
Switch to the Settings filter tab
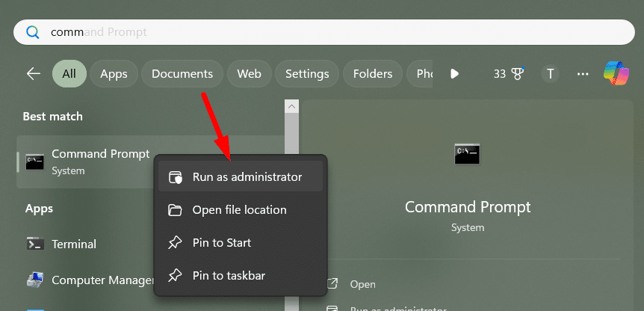[307, 73]
